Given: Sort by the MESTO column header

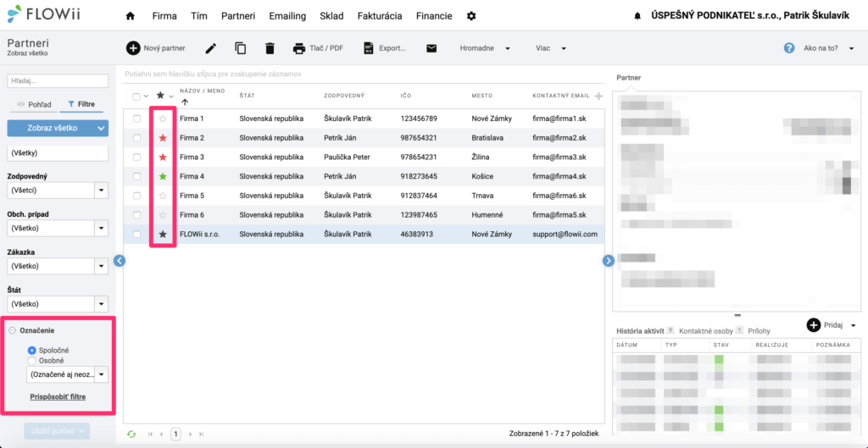Looking at the screenshot, I should [x=481, y=97].
